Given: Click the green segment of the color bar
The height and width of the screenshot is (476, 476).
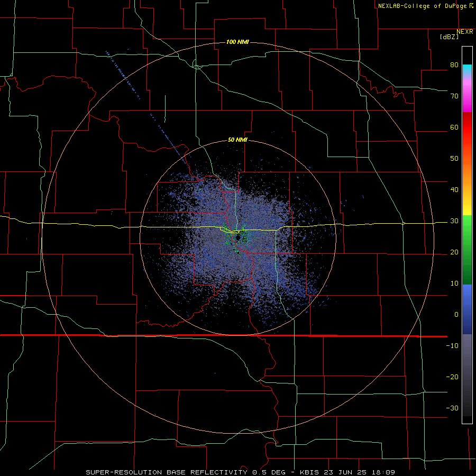Looking at the screenshot, I should click(x=467, y=250).
